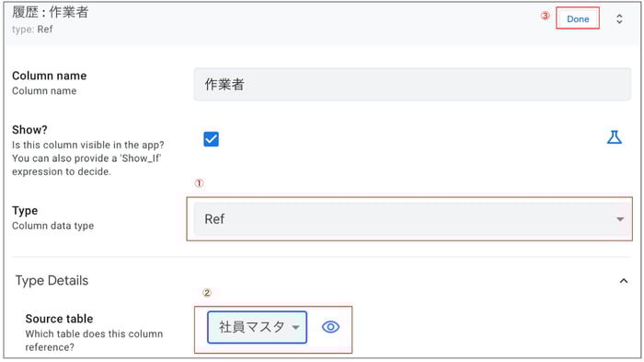Click the 'Type Details' section heading
This screenshot has height=362, width=644.
(52, 281)
